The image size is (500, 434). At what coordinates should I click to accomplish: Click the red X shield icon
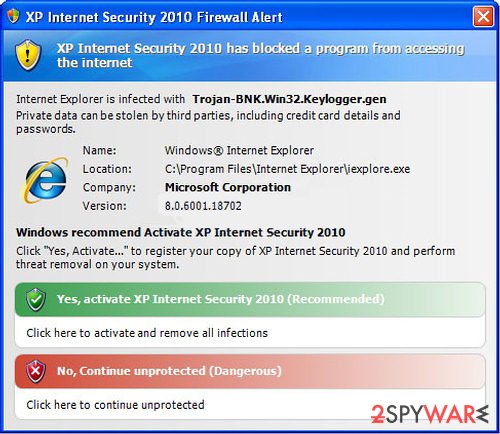(x=36, y=371)
